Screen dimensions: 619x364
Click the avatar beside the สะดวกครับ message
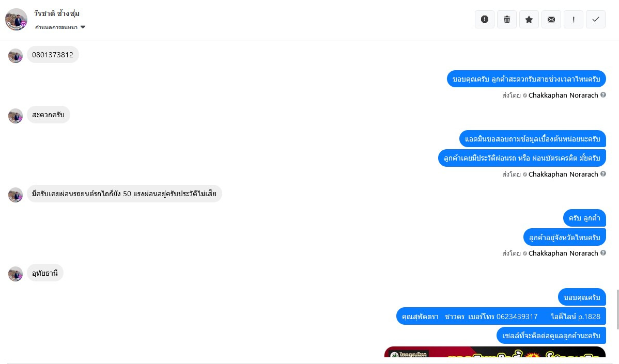click(16, 116)
